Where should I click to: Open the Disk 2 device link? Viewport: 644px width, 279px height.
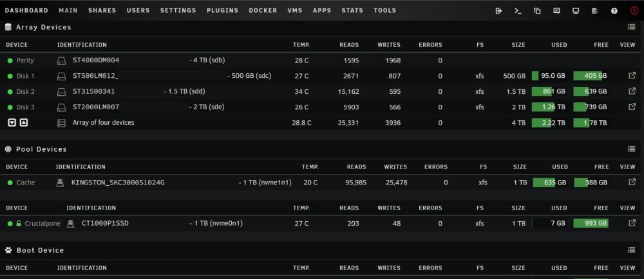26,91
